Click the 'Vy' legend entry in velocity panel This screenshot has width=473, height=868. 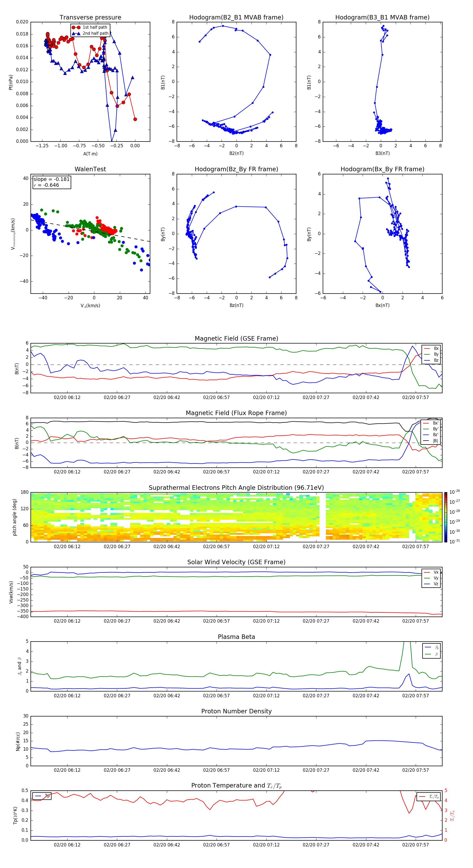pyautogui.click(x=431, y=578)
